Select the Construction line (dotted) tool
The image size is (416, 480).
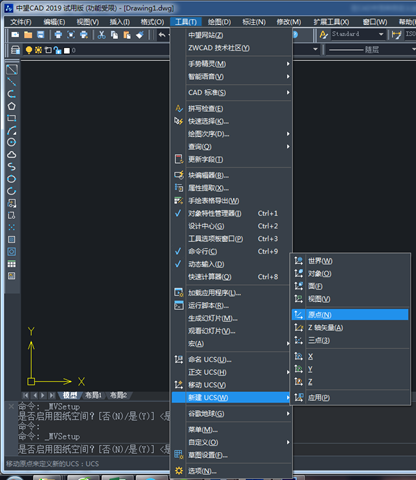point(12,82)
